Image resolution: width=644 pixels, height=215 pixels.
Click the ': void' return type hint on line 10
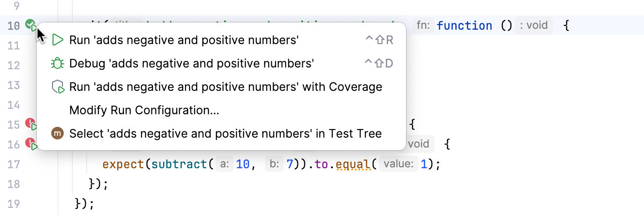(x=534, y=25)
